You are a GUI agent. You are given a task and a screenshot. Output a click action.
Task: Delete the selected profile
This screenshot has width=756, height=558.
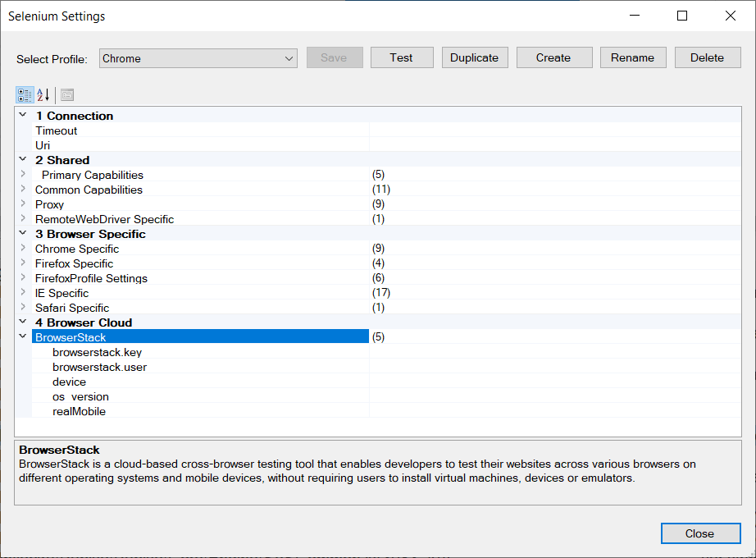click(708, 57)
